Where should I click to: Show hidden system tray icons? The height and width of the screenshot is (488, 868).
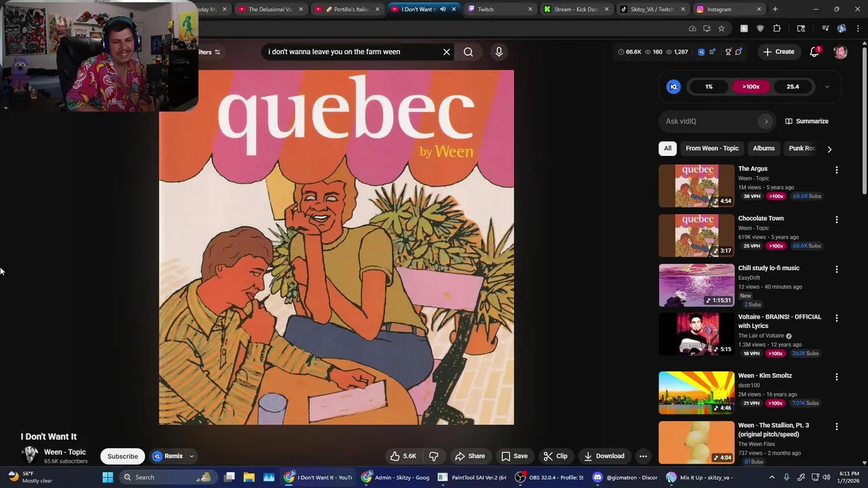(x=772, y=477)
